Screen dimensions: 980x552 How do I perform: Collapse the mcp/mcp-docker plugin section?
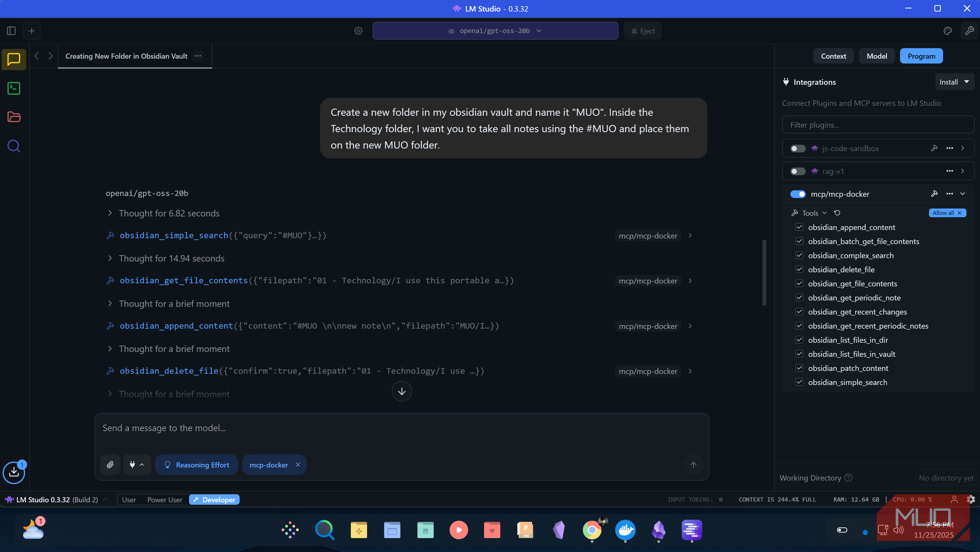pyautogui.click(x=963, y=194)
